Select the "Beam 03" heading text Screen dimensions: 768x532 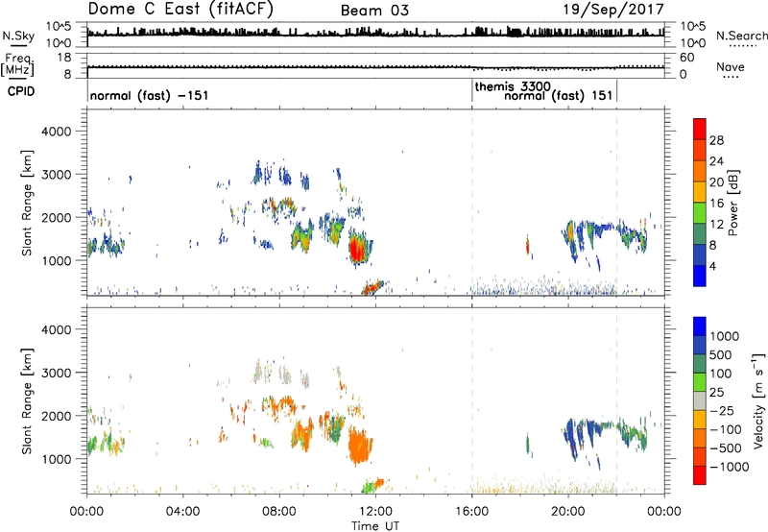(374, 11)
